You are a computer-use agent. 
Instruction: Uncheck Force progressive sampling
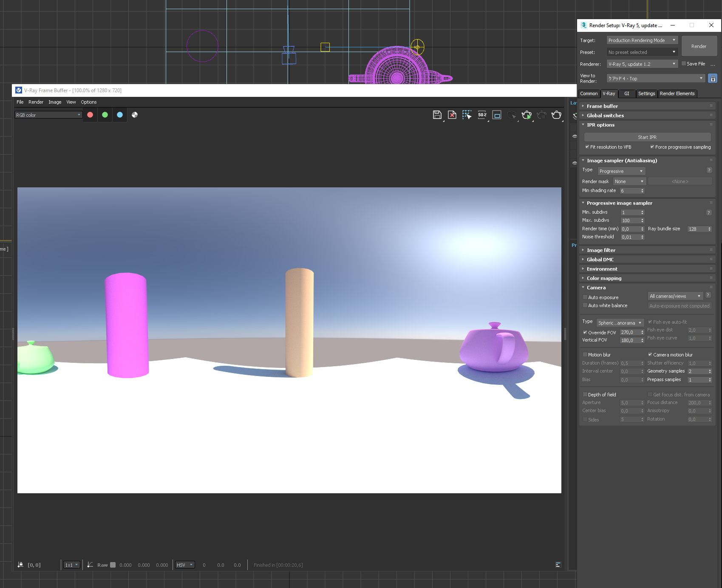point(652,147)
